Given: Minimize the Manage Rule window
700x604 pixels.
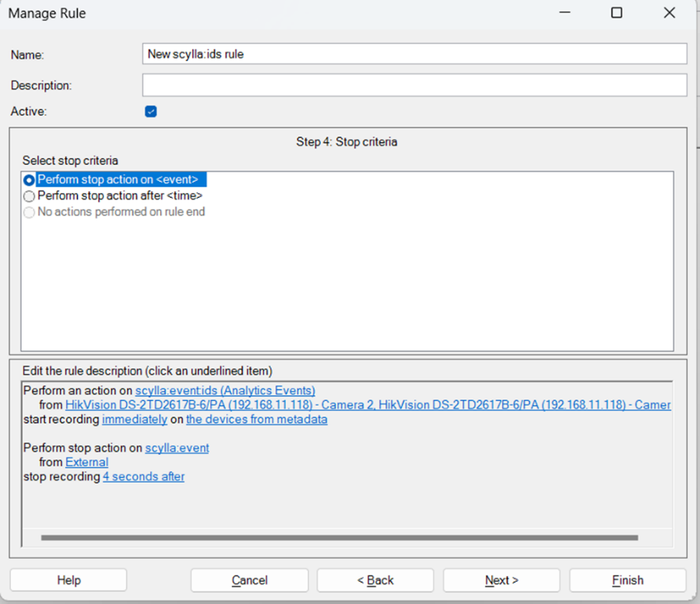Looking at the screenshot, I should [564, 13].
